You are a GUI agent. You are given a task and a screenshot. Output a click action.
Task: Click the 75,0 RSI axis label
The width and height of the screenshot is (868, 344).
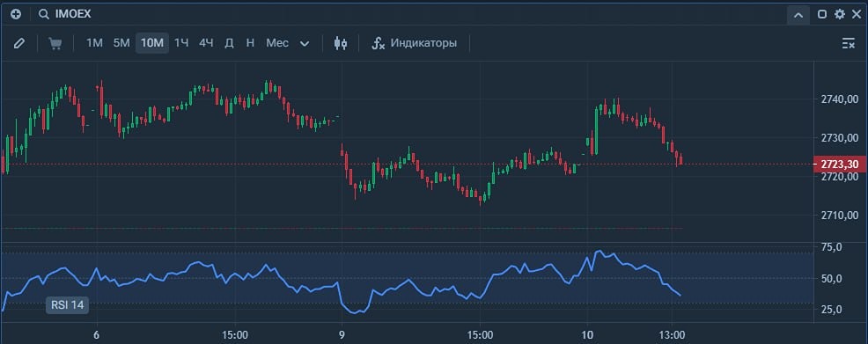click(831, 246)
